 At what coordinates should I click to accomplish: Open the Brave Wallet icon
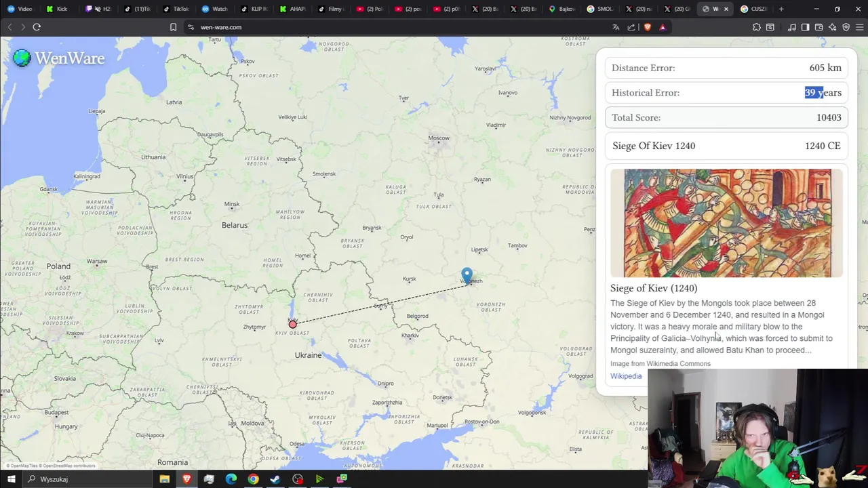pos(818,27)
